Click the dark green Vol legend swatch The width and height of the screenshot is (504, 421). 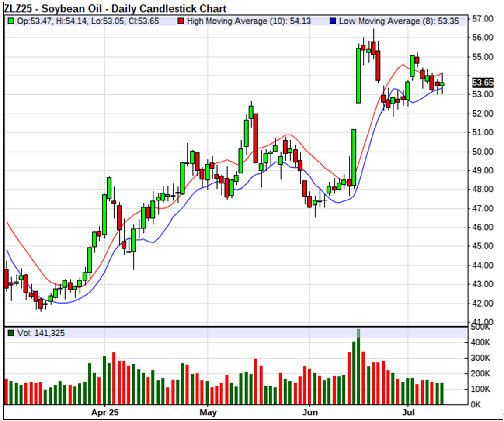coord(11,333)
